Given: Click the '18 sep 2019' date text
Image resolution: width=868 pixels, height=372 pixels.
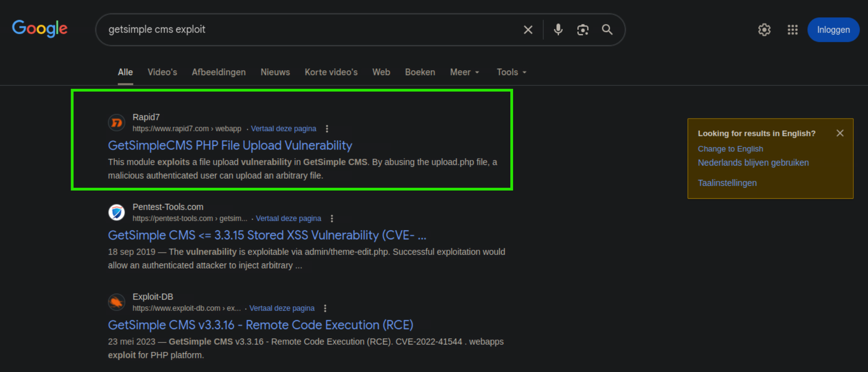Looking at the screenshot, I should [x=132, y=252].
